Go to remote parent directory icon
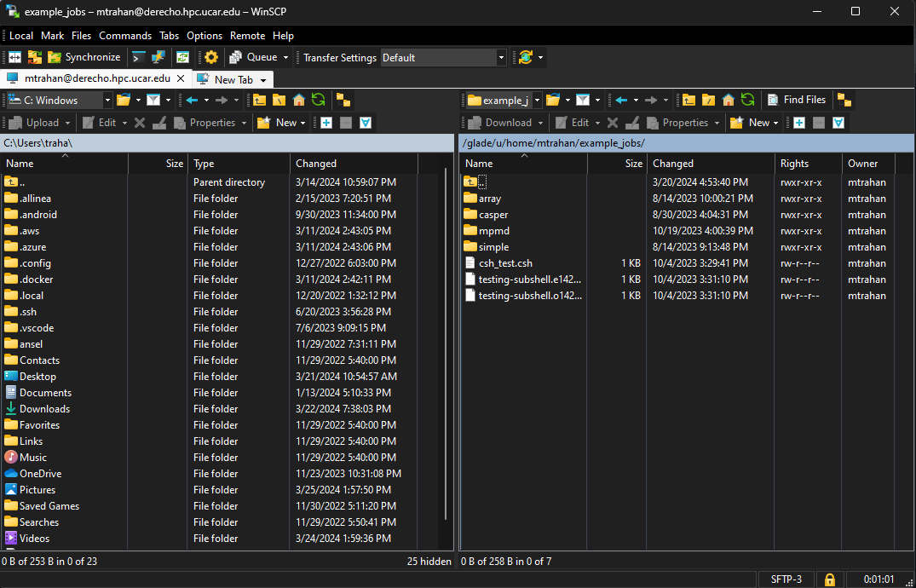This screenshot has width=916, height=588. 688,100
